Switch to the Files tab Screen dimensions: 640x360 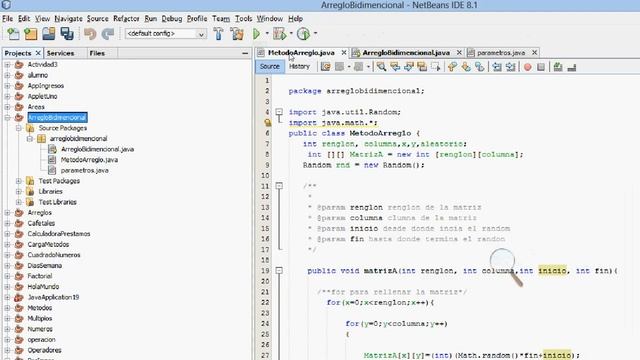coord(97,53)
